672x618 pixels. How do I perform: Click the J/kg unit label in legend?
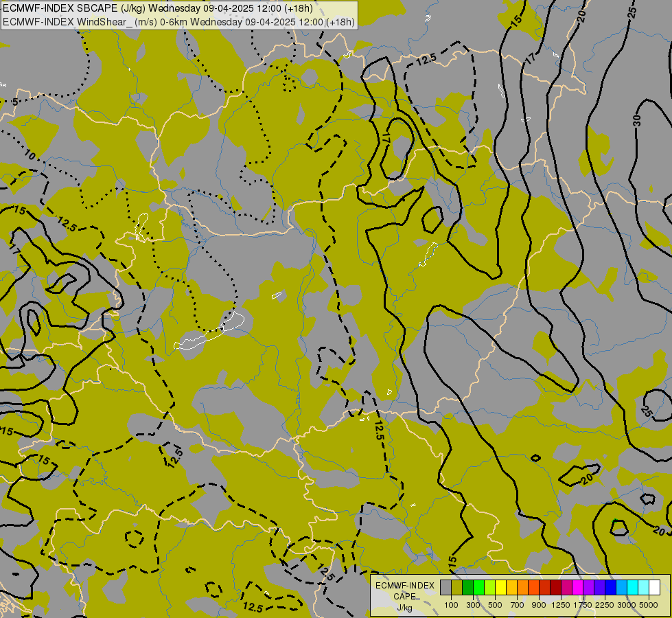tap(404, 608)
